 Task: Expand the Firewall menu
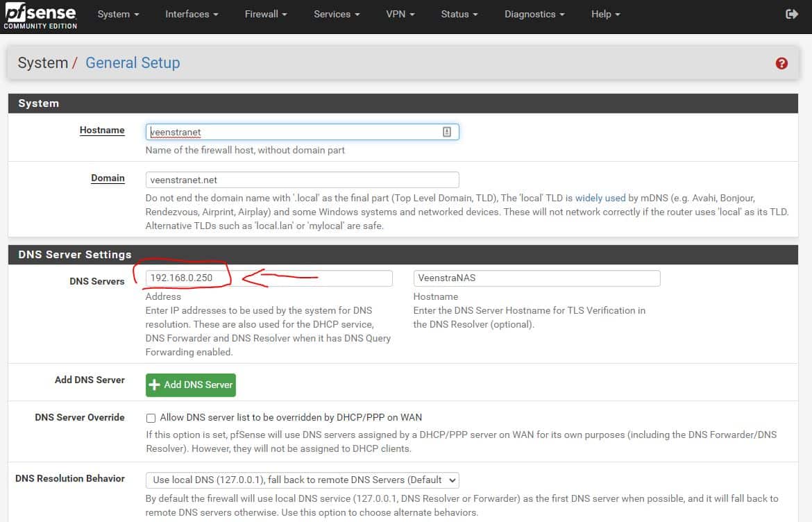(x=266, y=14)
